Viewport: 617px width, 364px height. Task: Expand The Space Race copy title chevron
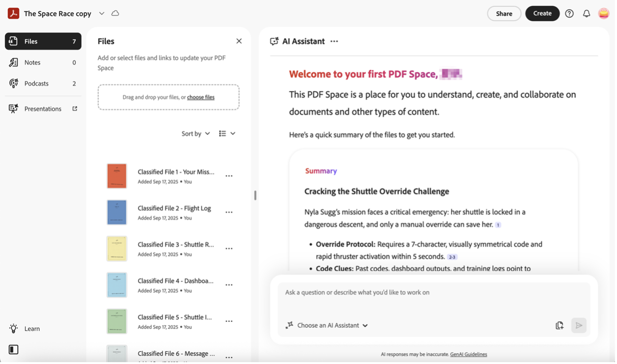coord(102,13)
